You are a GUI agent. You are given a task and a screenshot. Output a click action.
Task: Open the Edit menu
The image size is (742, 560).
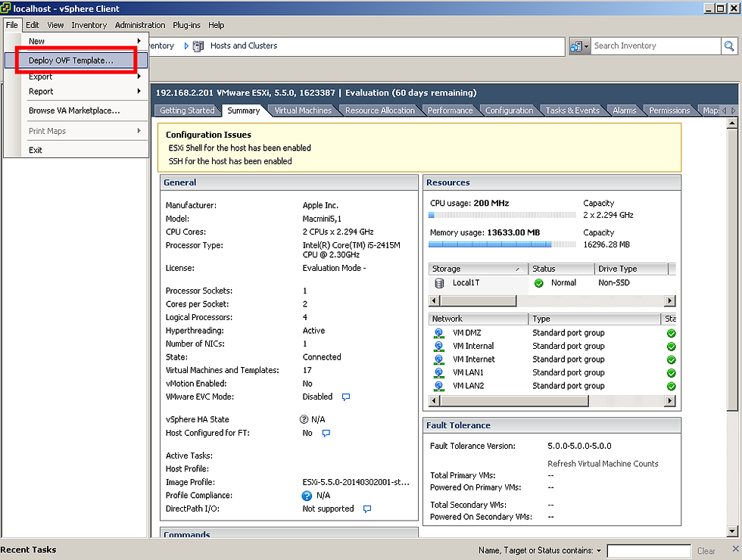32,25
